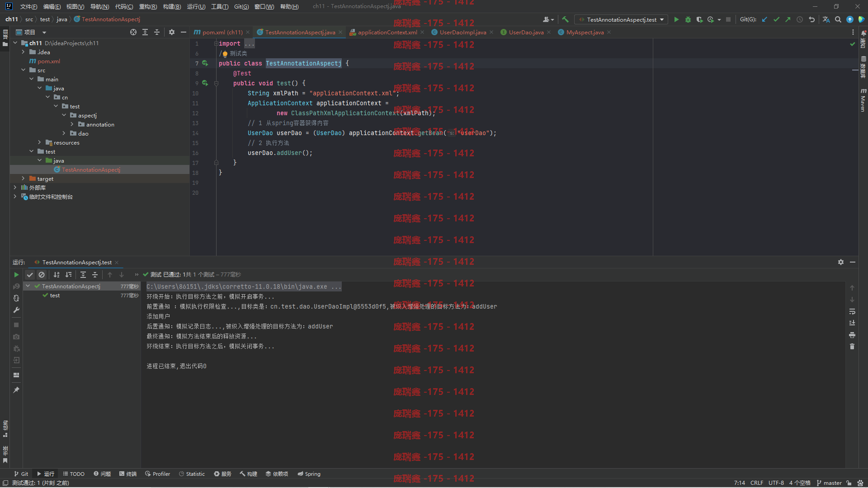Viewport: 868px width, 488px height.
Task: Update project via Git pull arrow
Action: [764, 19]
